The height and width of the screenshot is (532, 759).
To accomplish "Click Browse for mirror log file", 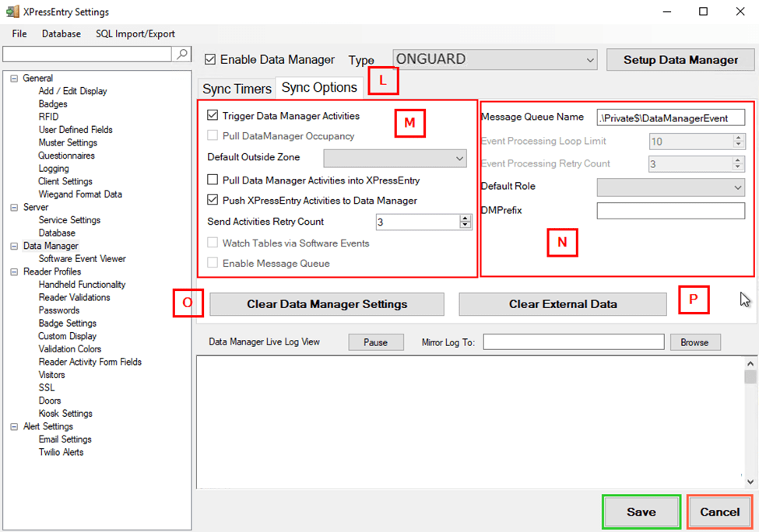I will [x=694, y=342].
